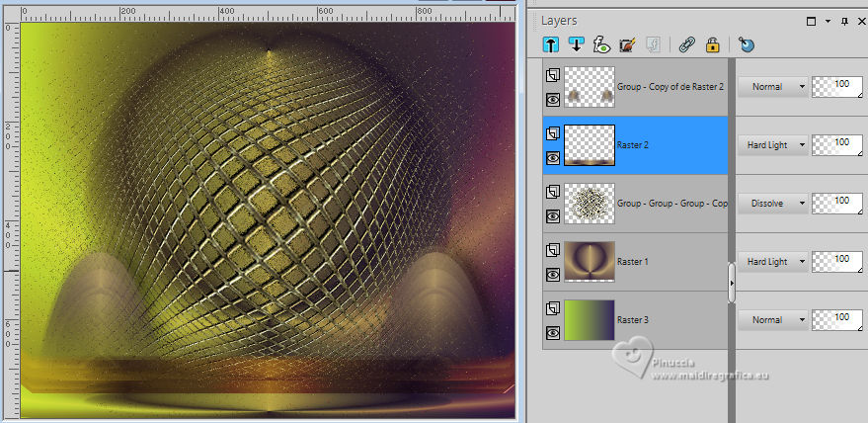Select layer name Group - Copy of de Raster 2
Image resolution: width=868 pixels, height=423 pixels.
tap(670, 87)
